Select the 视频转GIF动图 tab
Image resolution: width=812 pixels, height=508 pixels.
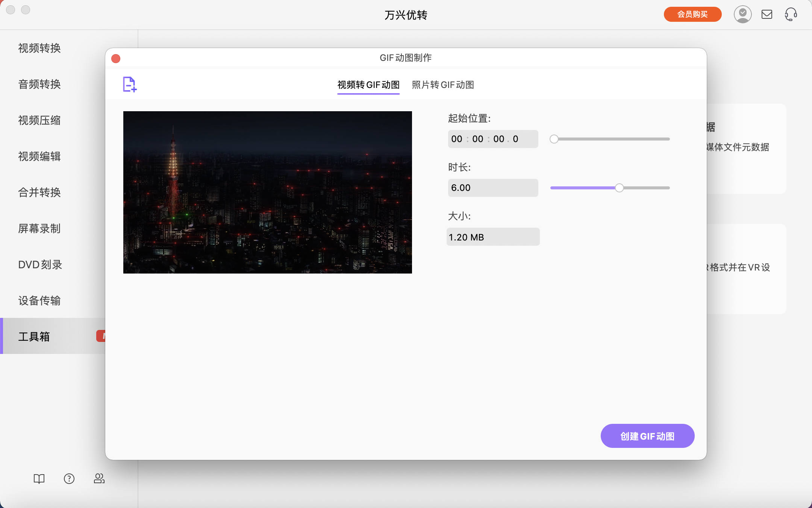click(368, 85)
